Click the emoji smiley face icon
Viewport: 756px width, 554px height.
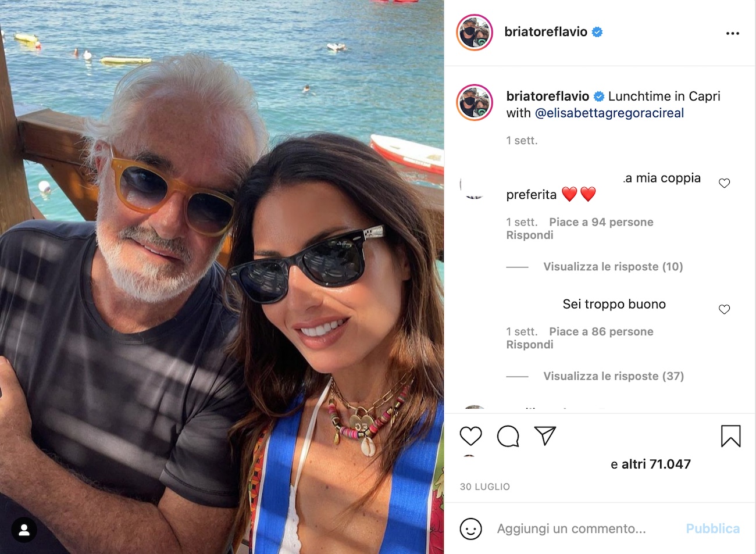(x=470, y=529)
